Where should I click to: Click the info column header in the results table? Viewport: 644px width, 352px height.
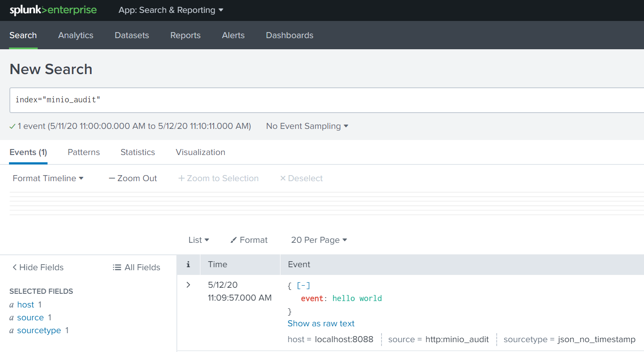188,264
